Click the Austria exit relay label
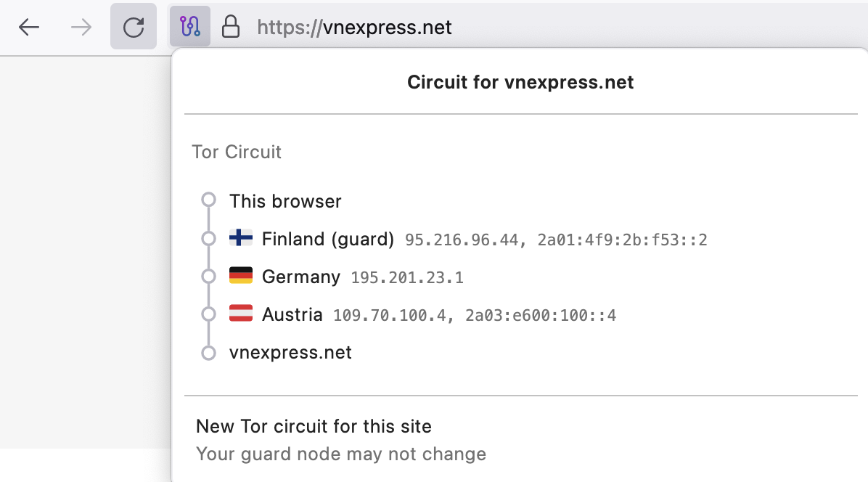Image resolution: width=868 pixels, height=482 pixels. pyautogui.click(x=292, y=314)
